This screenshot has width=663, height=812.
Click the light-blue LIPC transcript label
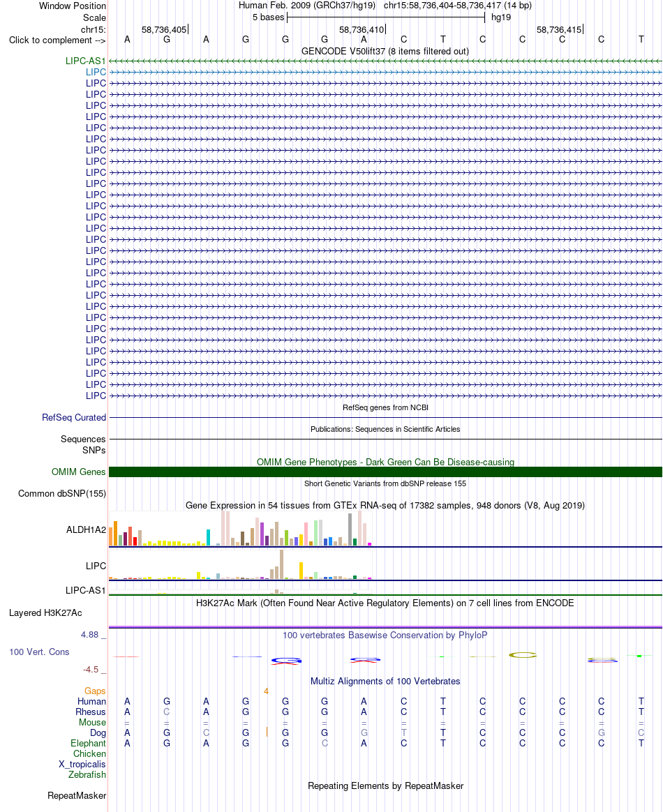pyautogui.click(x=96, y=72)
